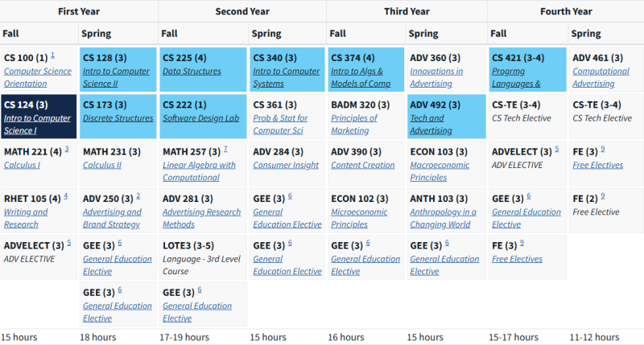Open the Content Creation link
This screenshot has width=644, height=345.
363,165
